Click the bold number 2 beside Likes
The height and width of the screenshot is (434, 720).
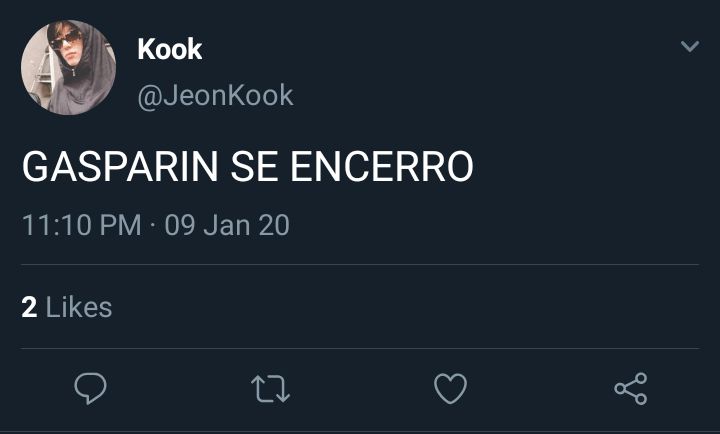point(29,307)
